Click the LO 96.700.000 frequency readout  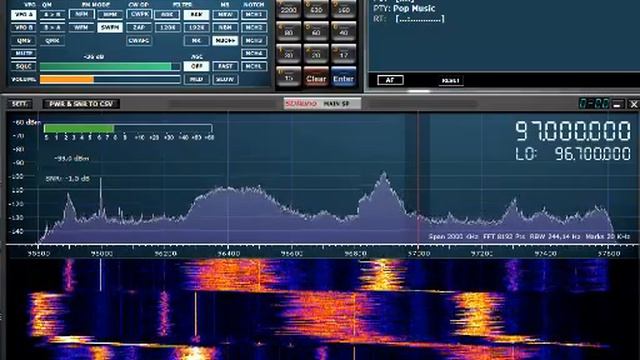pyautogui.click(x=573, y=154)
